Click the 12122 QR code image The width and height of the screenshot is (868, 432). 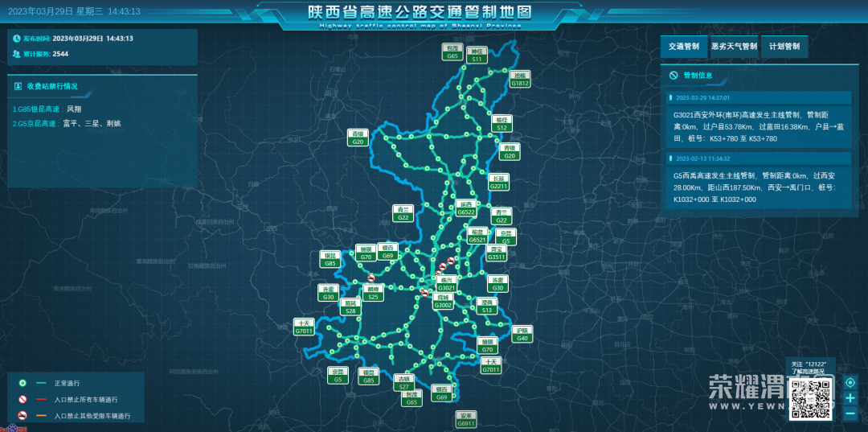pos(812,397)
